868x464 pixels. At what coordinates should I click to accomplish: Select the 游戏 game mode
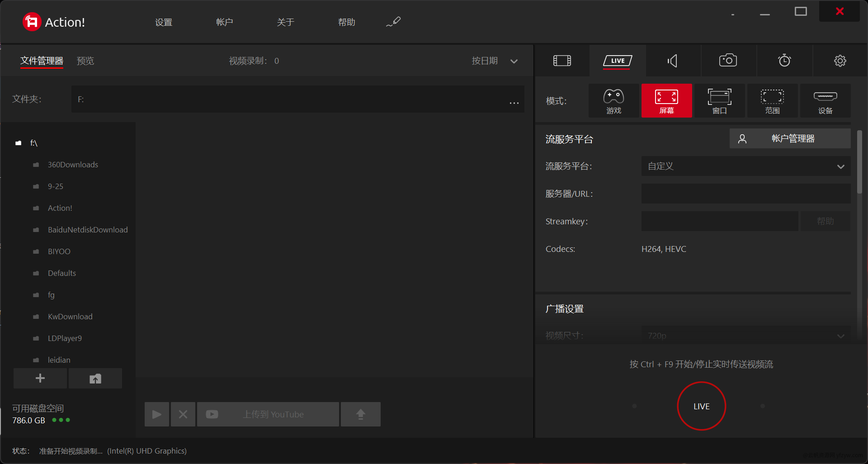pos(613,101)
